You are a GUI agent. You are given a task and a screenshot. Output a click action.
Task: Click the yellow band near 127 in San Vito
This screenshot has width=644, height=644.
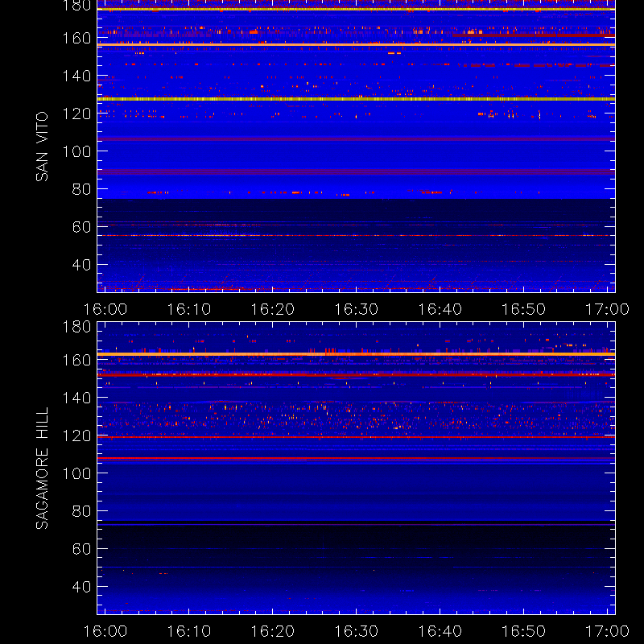[x=356, y=99]
